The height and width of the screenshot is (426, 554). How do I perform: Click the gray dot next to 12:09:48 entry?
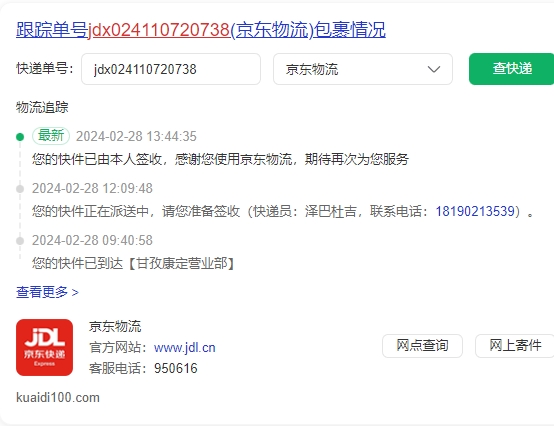[20, 189]
